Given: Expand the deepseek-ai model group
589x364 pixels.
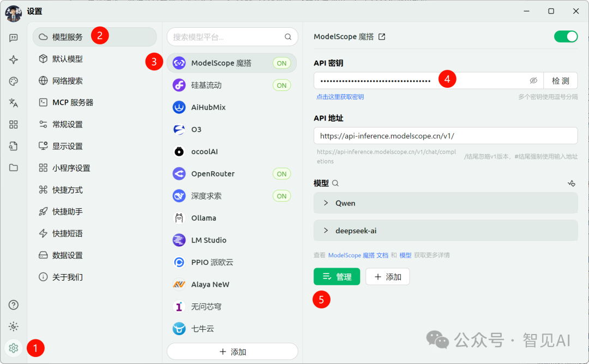Looking at the screenshot, I should click(x=446, y=230).
